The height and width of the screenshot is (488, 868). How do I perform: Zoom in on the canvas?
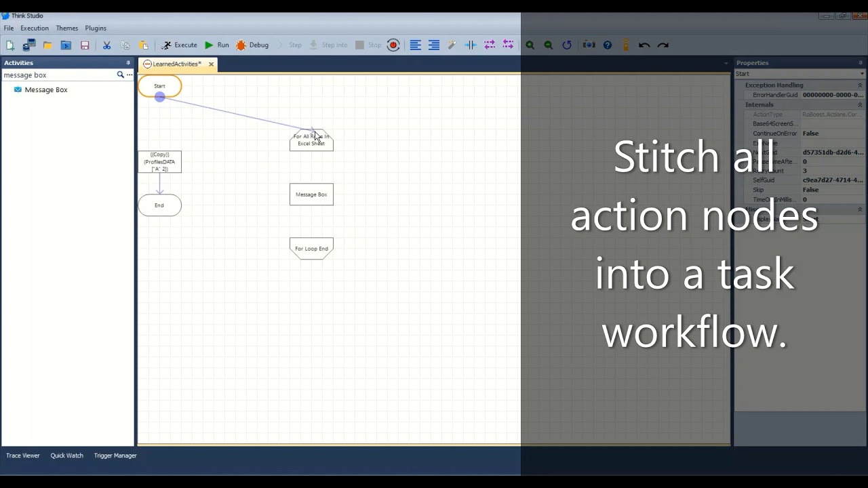tap(530, 45)
